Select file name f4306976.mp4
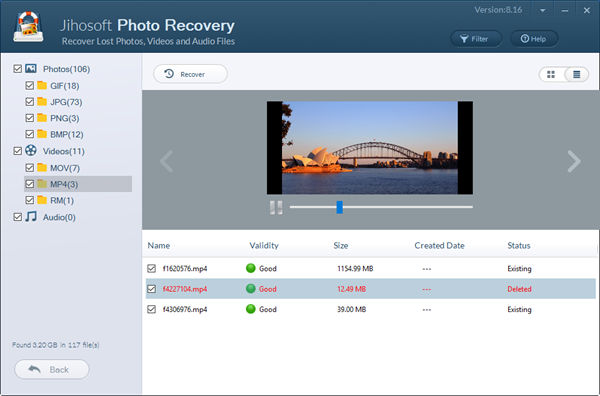The height and width of the screenshot is (396, 600). [185, 309]
